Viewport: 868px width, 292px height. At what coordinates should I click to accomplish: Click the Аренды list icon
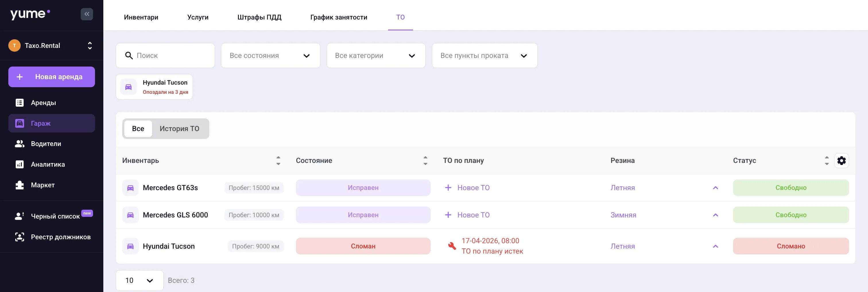coord(20,103)
